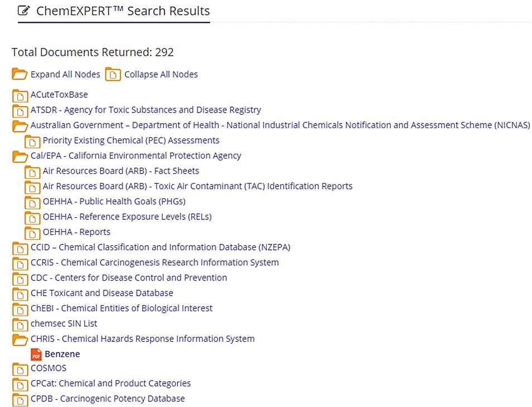The image size is (532, 407).
Task: Click the folder icon next to OEHHA - Reports
Action: [32, 233]
